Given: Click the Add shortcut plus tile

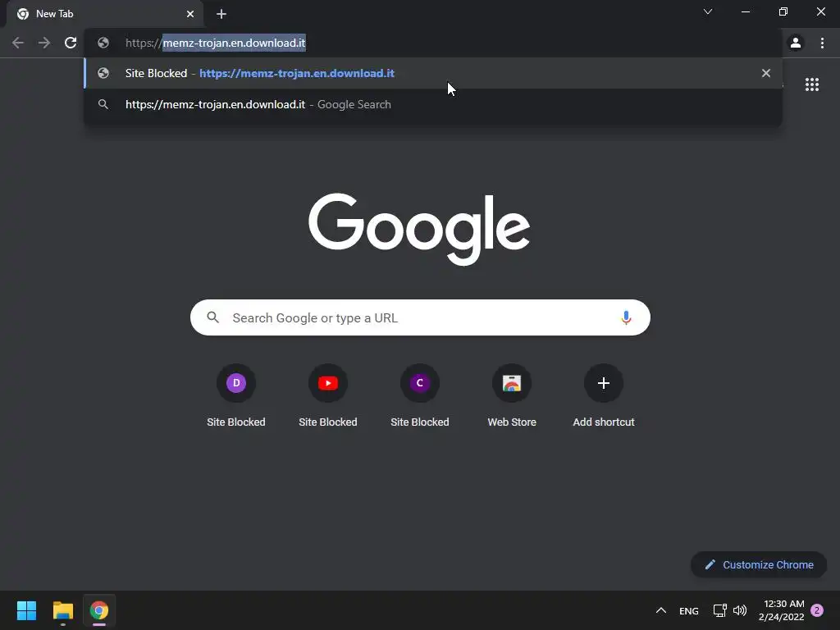Looking at the screenshot, I should pyautogui.click(x=604, y=396).
